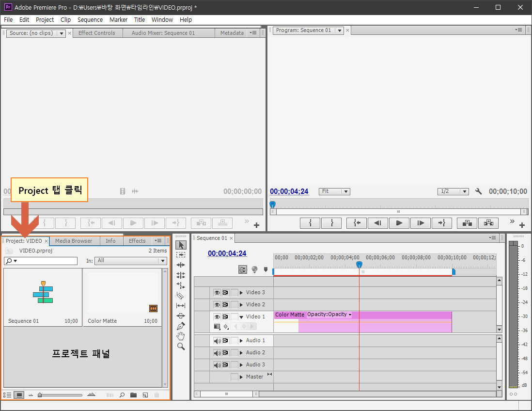The height and width of the screenshot is (411, 532).
Task: Select the Selection tool arrow
Action: pyautogui.click(x=181, y=245)
